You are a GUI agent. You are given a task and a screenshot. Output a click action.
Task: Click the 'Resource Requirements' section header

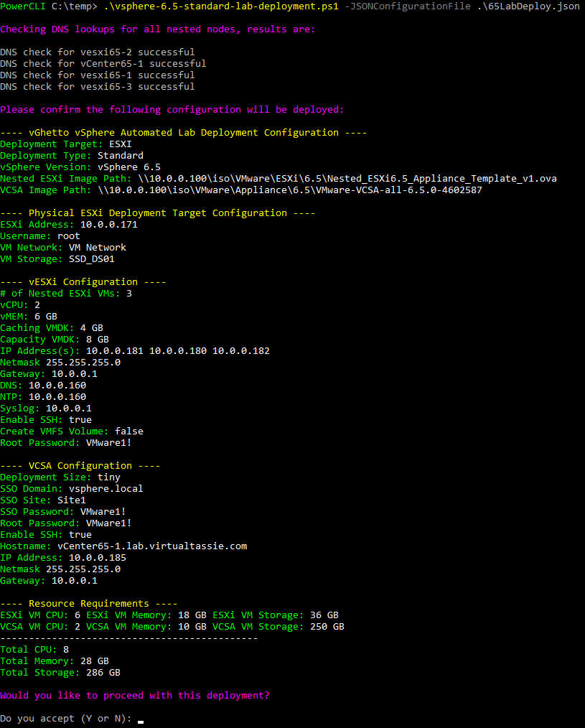tap(89, 604)
